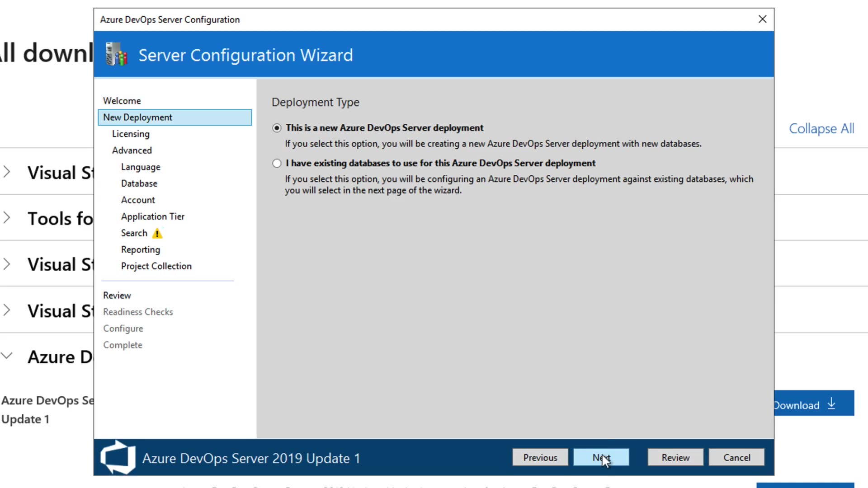Image resolution: width=868 pixels, height=488 pixels.
Task: Click the warning icon next to Search
Action: click(x=157, y=234)
